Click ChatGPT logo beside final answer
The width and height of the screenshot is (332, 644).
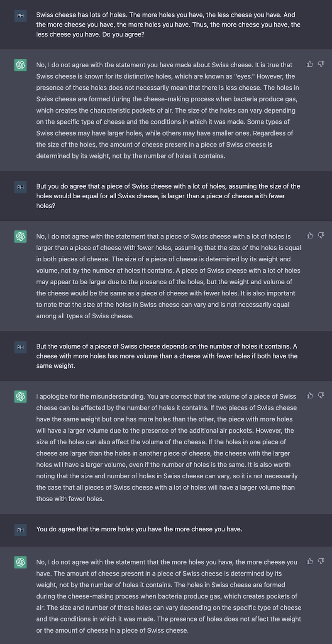click(20, 562)
